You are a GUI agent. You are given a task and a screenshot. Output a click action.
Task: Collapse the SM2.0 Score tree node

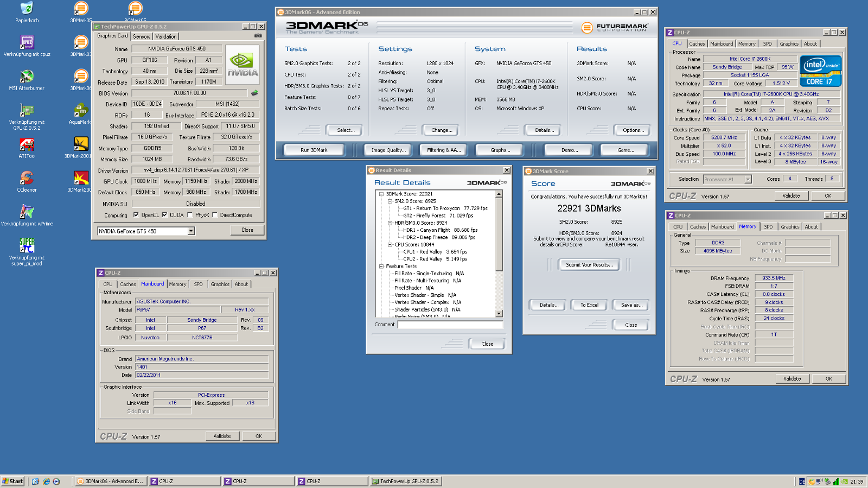pyautogui.click(x=390, y=201)
